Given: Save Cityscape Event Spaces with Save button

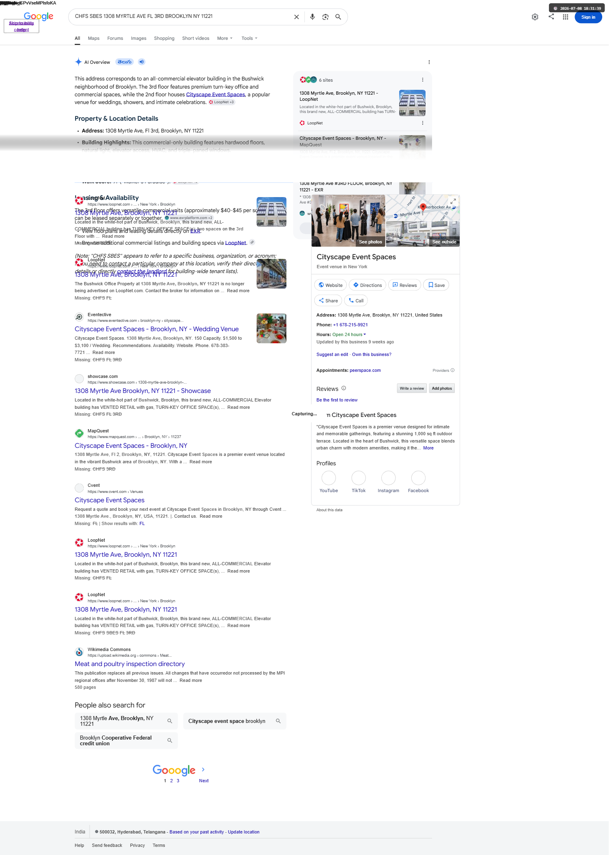Looking at the screenshot, I should [x=436, y=285].
